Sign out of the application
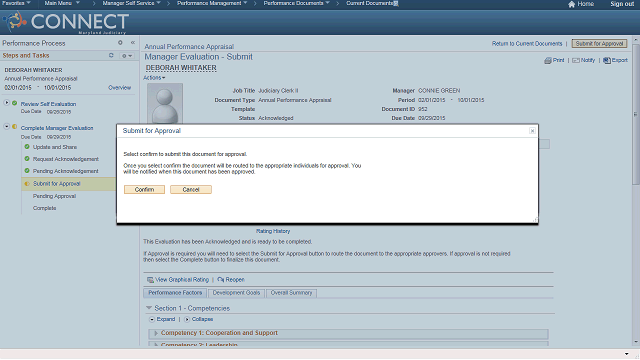 (x=622, y=4)
